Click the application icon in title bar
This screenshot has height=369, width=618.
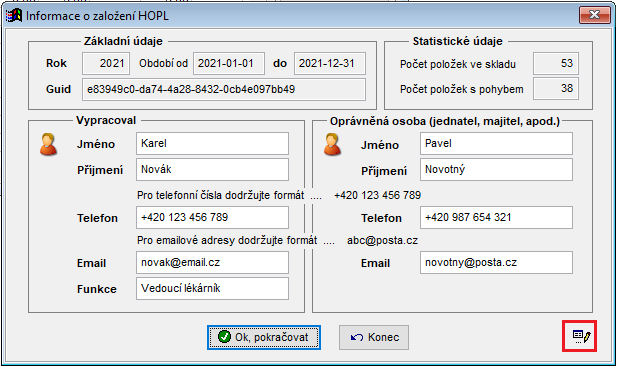[14, 16]
